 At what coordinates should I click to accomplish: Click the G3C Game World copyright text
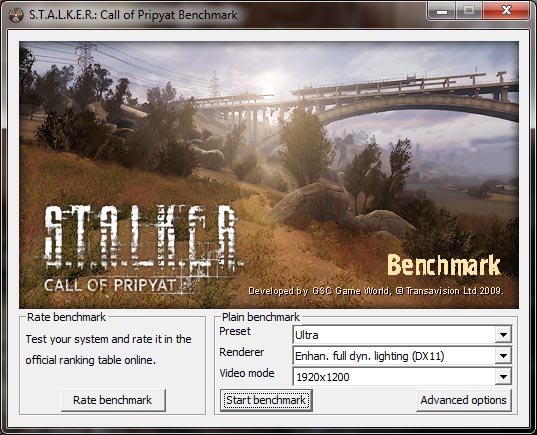[x=376, y=291]
